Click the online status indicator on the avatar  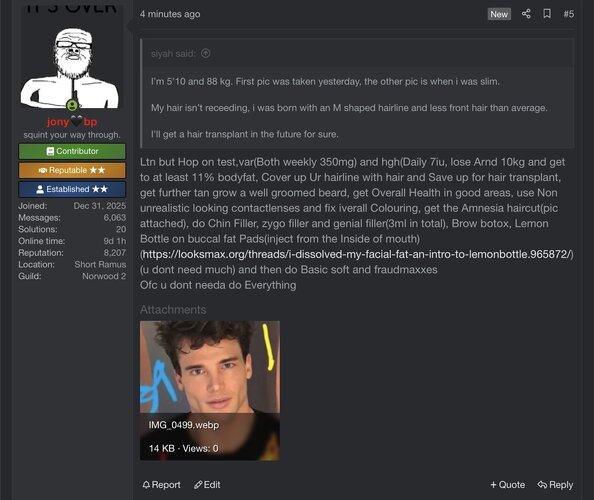click(x=72, y=105)
